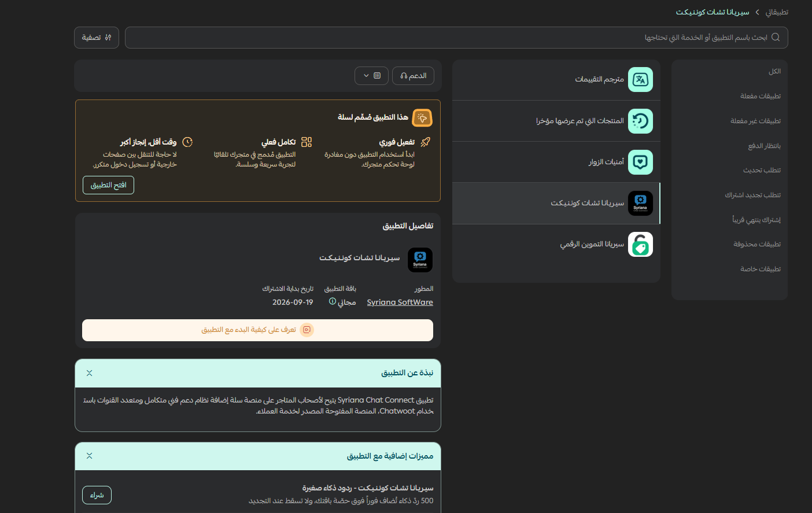Viewport: 812px width, 513px height.
Task: Select تطبيقات محذوفه category
Action: (757, 244)
